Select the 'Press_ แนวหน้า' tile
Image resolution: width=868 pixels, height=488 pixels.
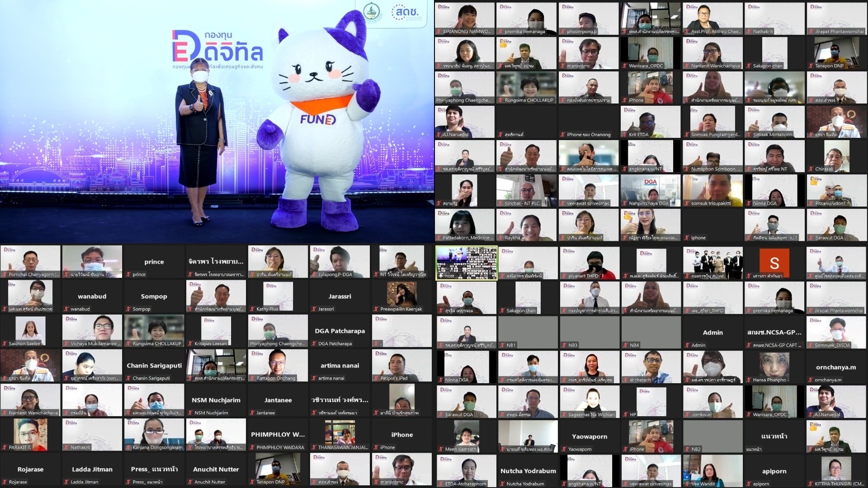pos(154,469)
